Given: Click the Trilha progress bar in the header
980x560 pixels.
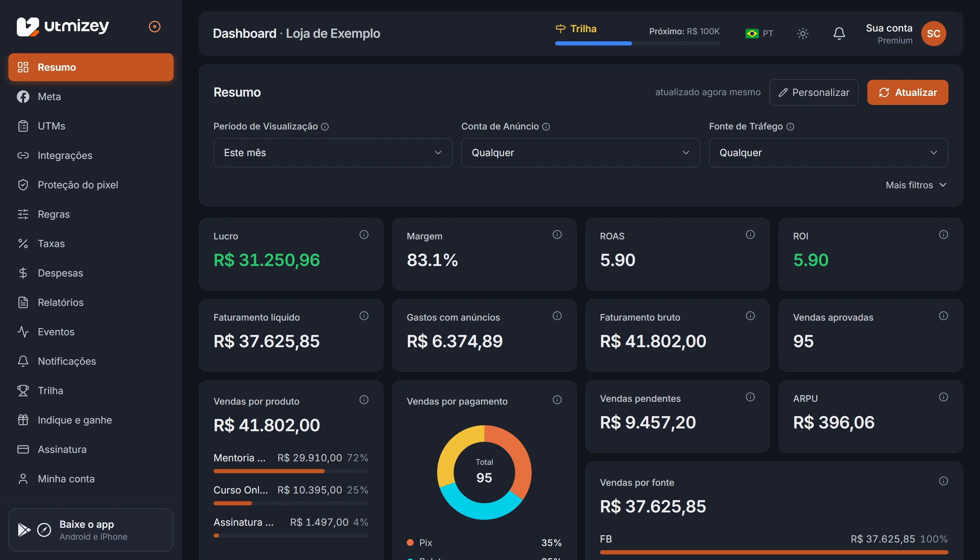Looking at the screenshot, I should [637, 43].
